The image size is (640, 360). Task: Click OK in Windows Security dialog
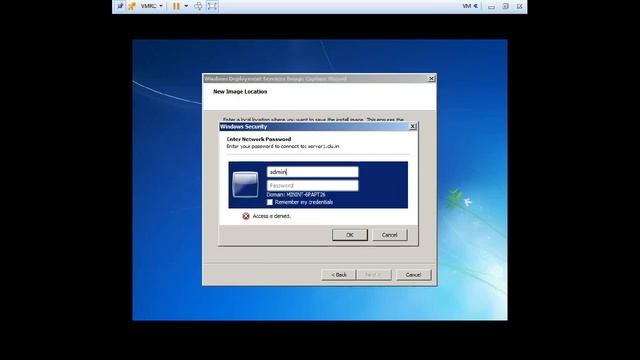click(x=350, y=235)
